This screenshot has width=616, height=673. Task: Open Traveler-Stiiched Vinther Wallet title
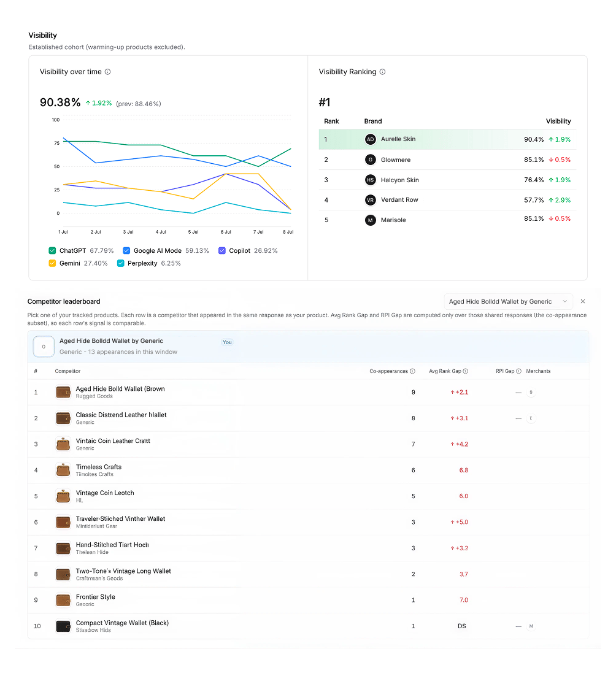click(x=121, y=519)
